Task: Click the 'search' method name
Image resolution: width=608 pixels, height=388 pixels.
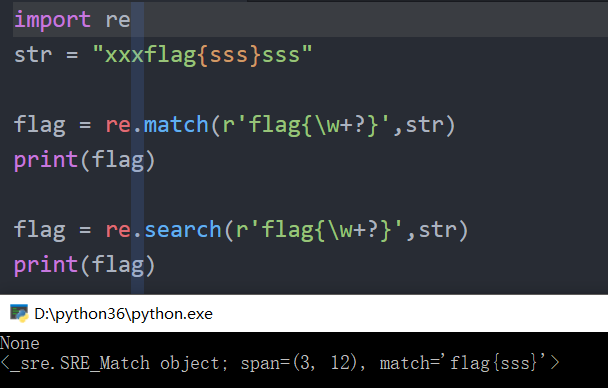Action: coord(183,229)
